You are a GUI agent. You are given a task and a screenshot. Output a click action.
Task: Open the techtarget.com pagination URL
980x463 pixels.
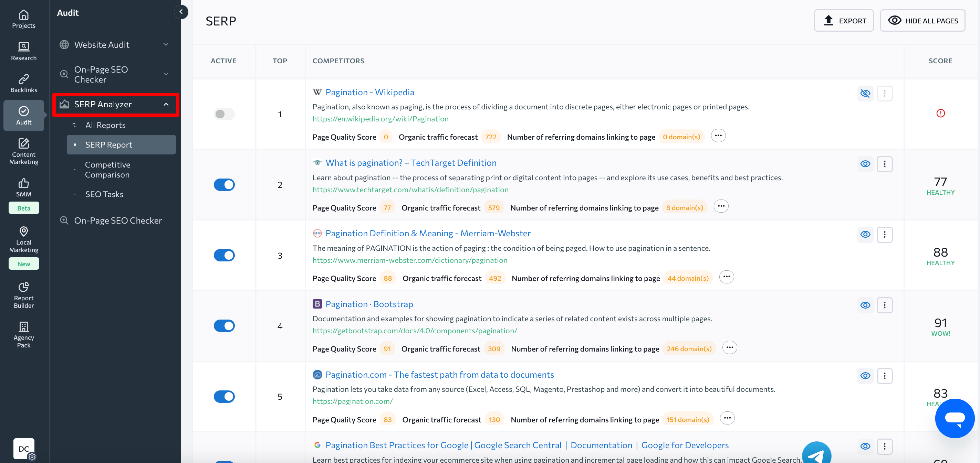(410, 190)
